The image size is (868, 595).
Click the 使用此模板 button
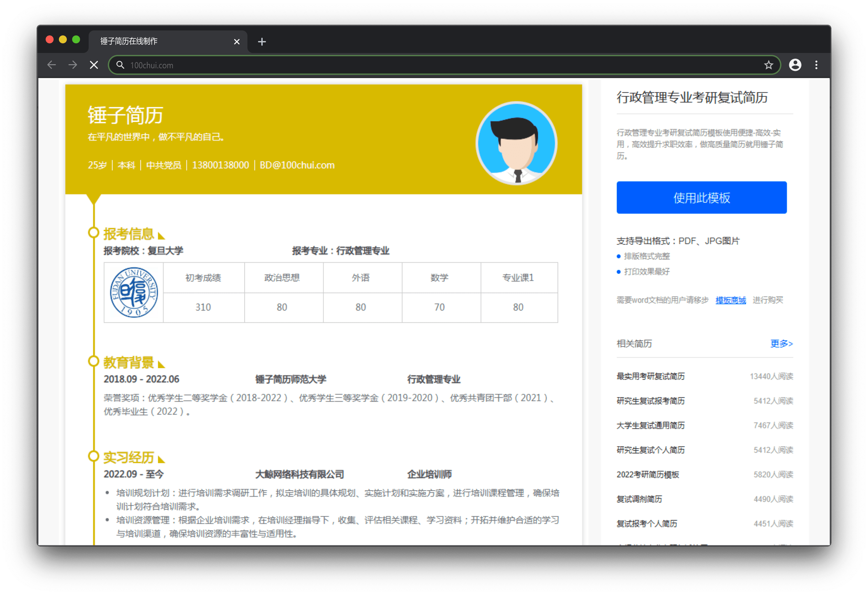(701, 197)
